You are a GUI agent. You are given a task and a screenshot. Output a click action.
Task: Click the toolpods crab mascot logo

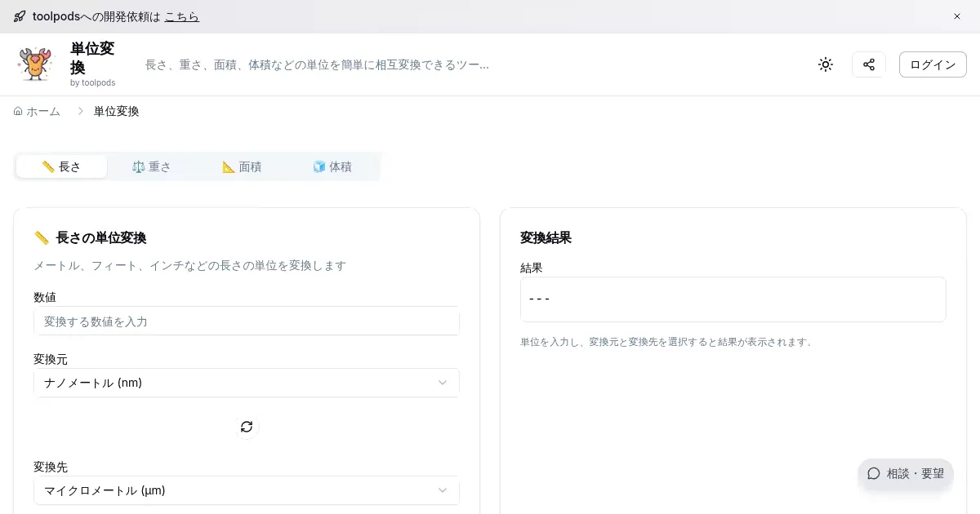click(35, 64)
